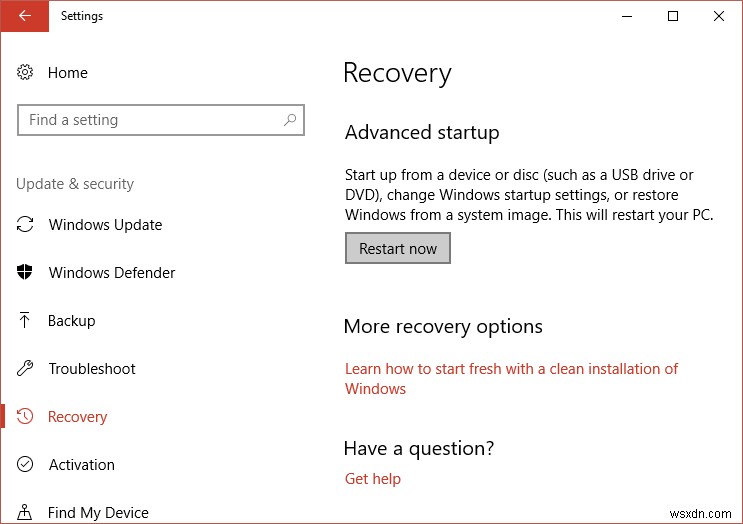Click the Backup upload arrow icon
743x524 pixels.
tap(26, 321)
